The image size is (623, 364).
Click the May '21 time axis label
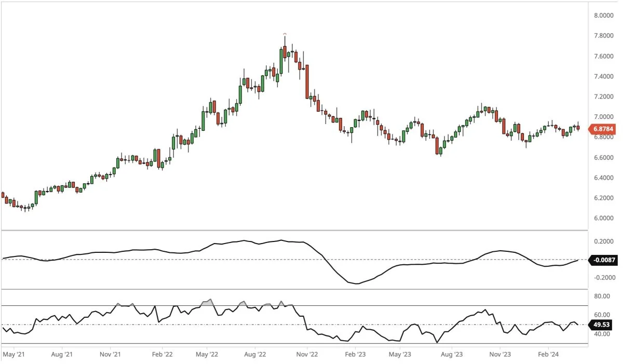pos(13,355)
